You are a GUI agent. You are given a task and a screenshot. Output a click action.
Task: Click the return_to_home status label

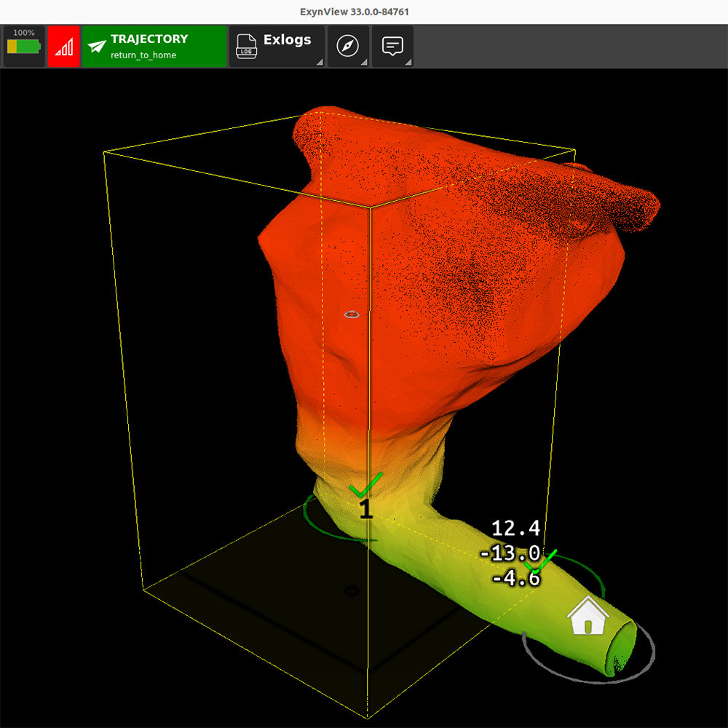pos(143,55)
